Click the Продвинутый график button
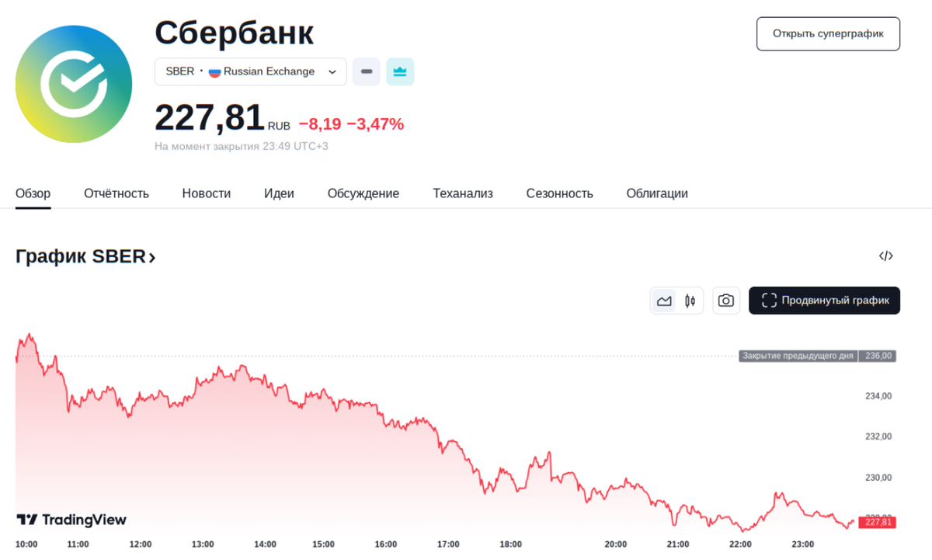Image resolution: width=932 pixels, height=560 pixels. (824, 301)
